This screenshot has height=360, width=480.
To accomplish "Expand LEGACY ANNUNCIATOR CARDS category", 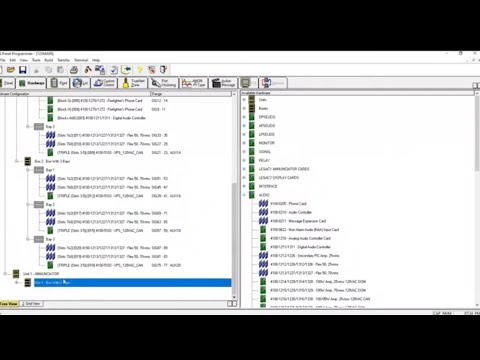I will (x=244, y=169).
